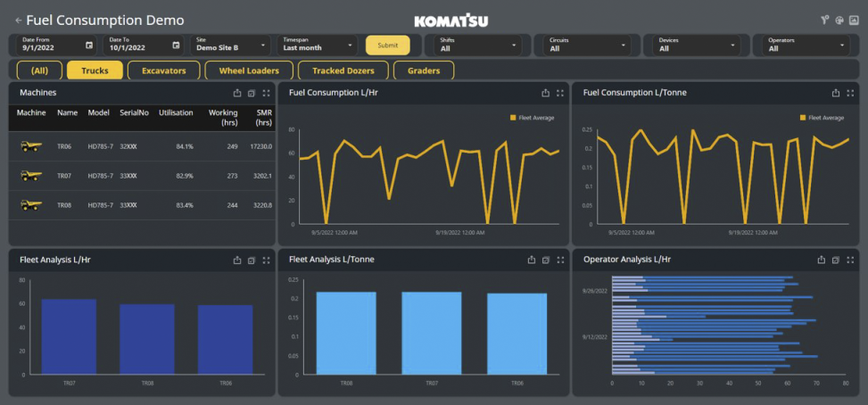Image resolution: width=868 pixels, height=405 pixels.
Task: Expand Fuel Consumption L/Hr chart to fullscreen
Action: coord(560,93)
